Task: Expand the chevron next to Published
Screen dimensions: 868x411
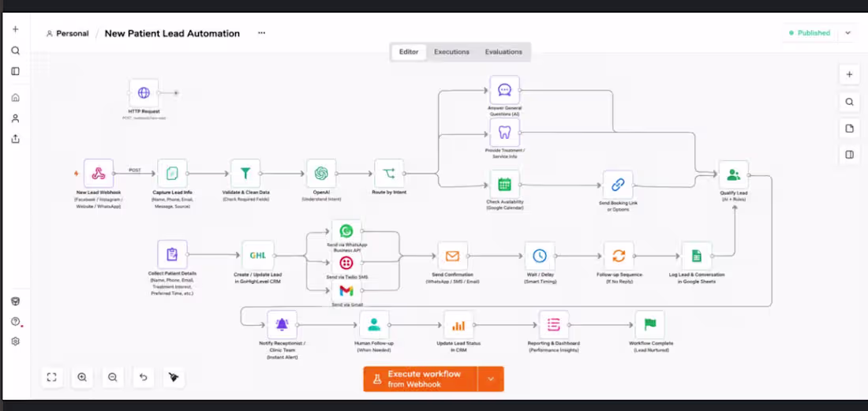Action: click(x=847, y=33)
